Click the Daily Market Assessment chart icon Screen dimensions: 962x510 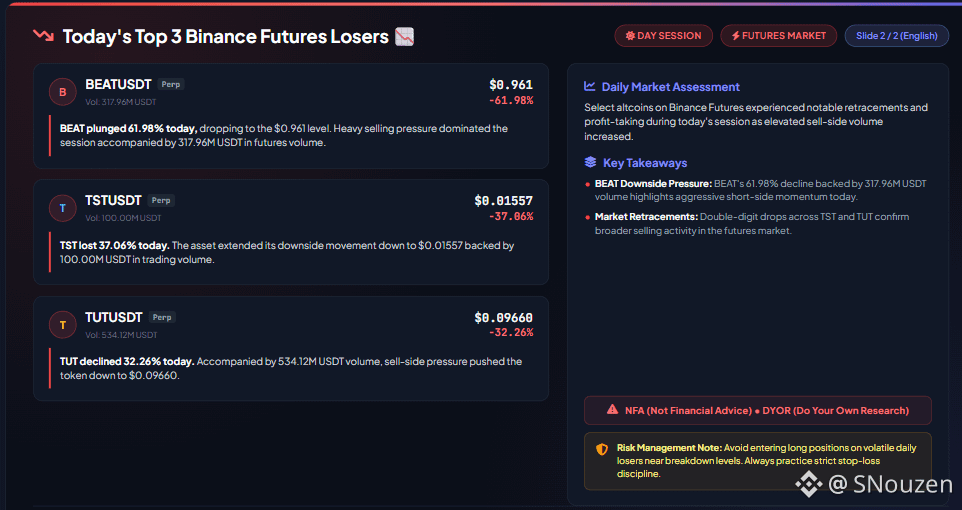pyautogui.click(x=590, y=87)
